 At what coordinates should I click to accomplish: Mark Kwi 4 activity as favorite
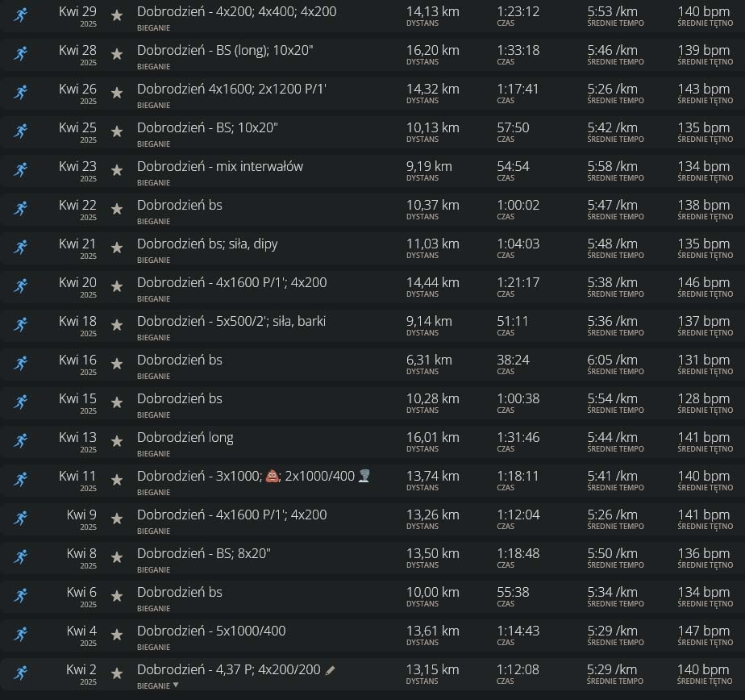pos(117,635)
